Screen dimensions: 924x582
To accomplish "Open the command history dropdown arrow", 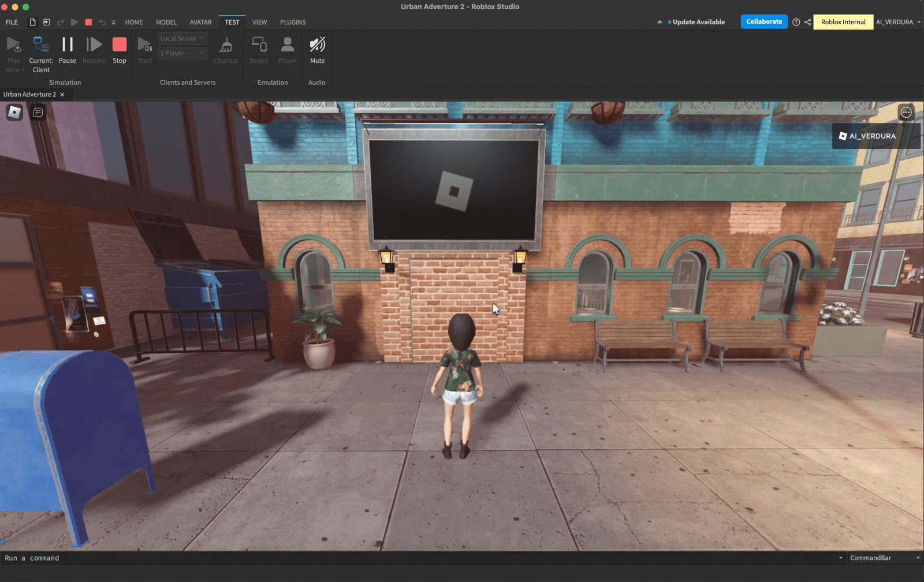I will pos(841,558).
